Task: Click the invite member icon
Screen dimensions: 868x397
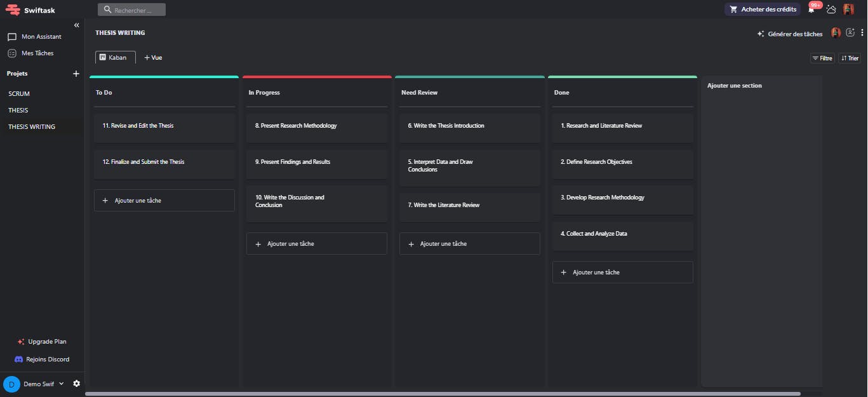Action: [850, 33]
